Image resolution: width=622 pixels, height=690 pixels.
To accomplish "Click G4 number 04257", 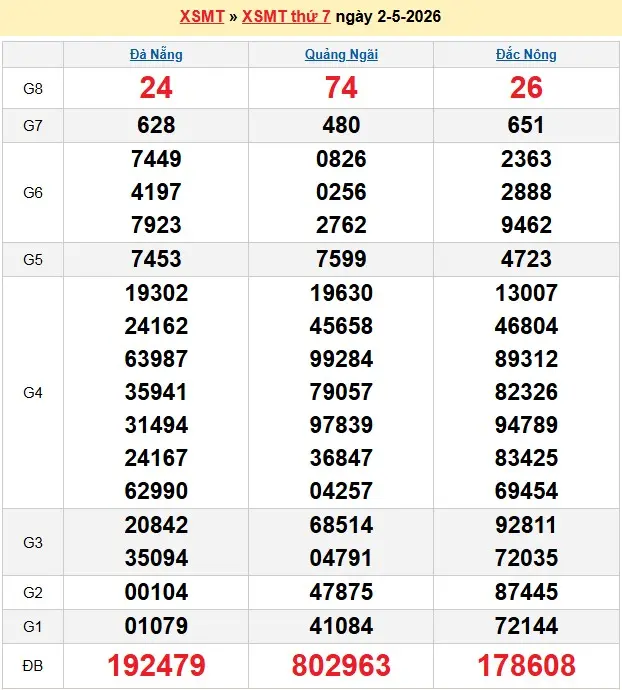I will click(x=341, y=491).
